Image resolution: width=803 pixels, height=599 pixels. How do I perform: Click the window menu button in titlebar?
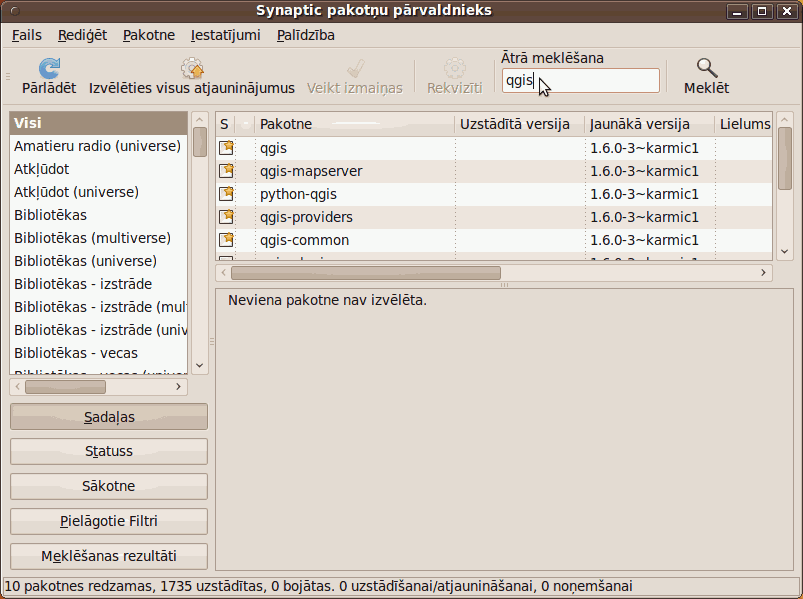click(x=15, y=11)
